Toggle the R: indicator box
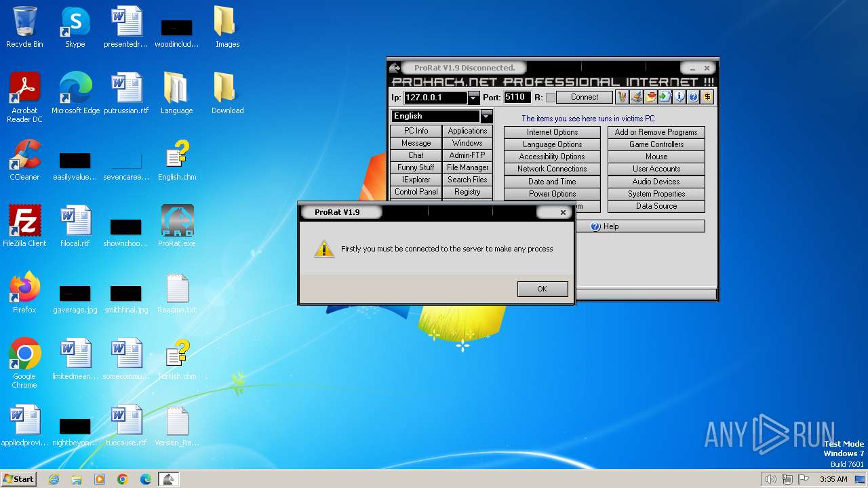The height and width of the screenshot is (488, 868). [x=551, y=98]
